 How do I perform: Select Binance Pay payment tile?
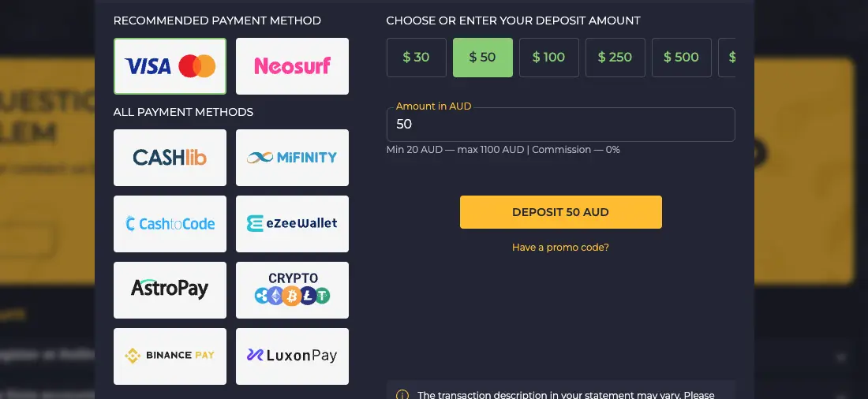170,356
